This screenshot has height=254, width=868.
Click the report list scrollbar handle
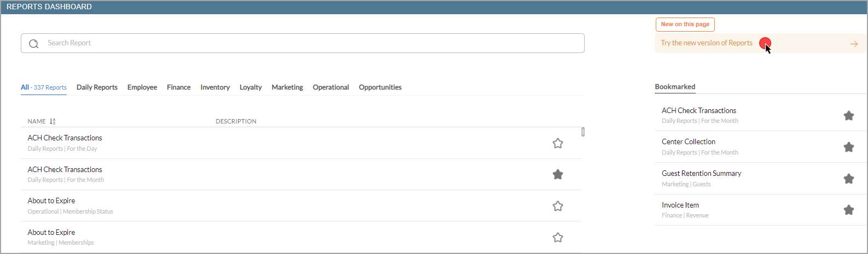tap(583, 132)
